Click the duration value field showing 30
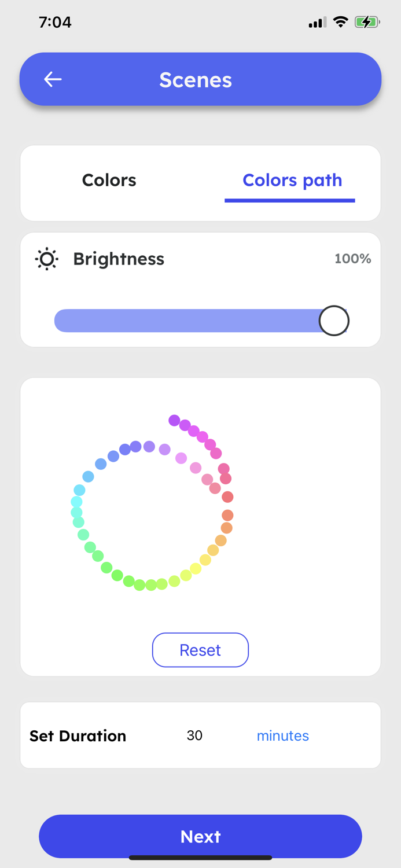 tap(194, 735)
